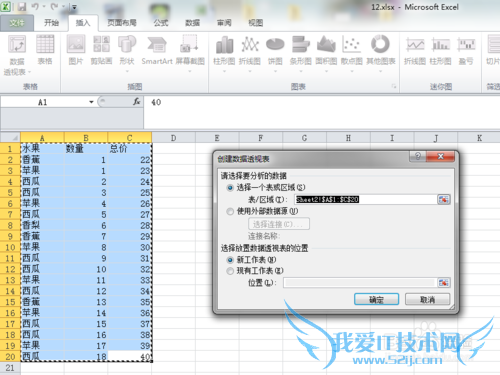Switch to the Formulas tab

click(x=161, y=23)
